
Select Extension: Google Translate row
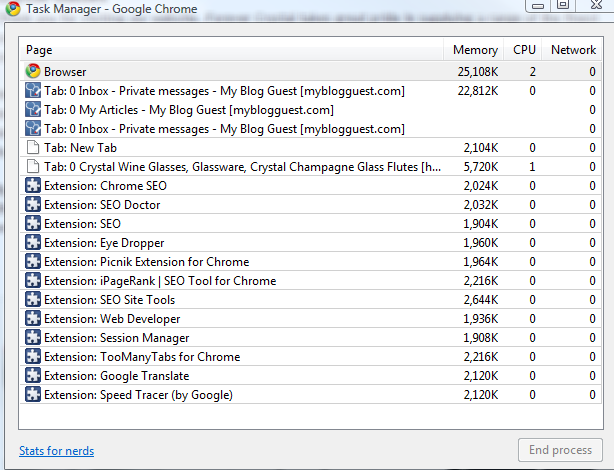(311, 376)
